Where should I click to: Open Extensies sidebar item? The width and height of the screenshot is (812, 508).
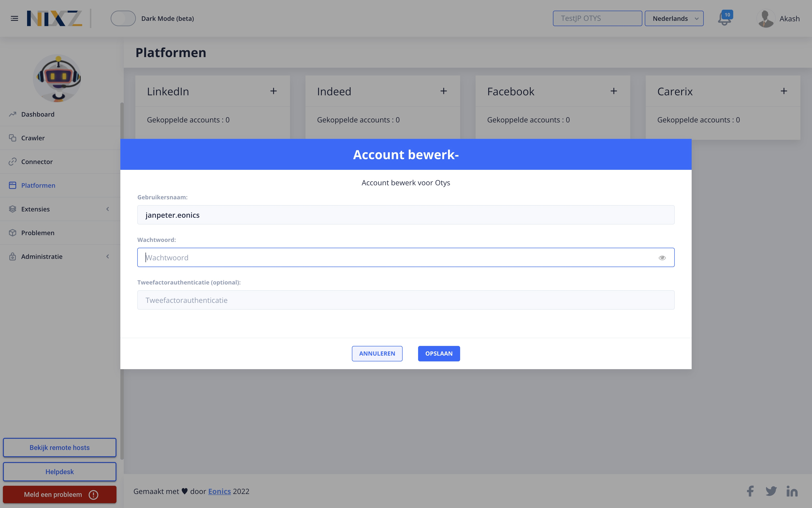pos(60,209)
